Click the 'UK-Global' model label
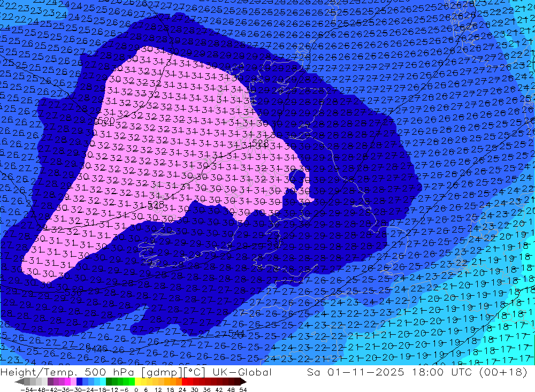The image size is (535, 392). pos(242,372)
